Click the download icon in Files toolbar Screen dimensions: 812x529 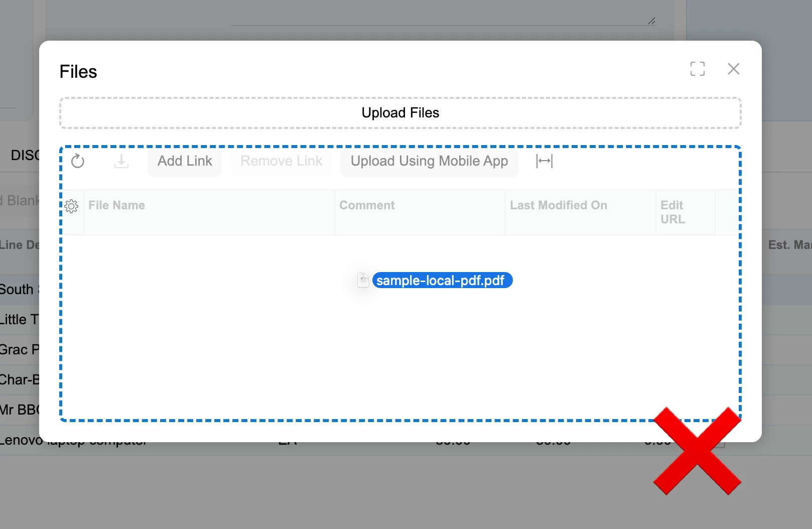click(121, 161)
